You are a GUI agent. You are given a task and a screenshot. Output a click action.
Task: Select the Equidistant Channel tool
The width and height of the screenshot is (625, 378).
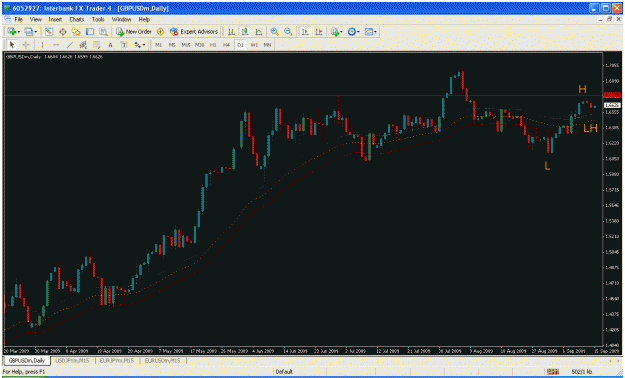(x=83, y=45)
